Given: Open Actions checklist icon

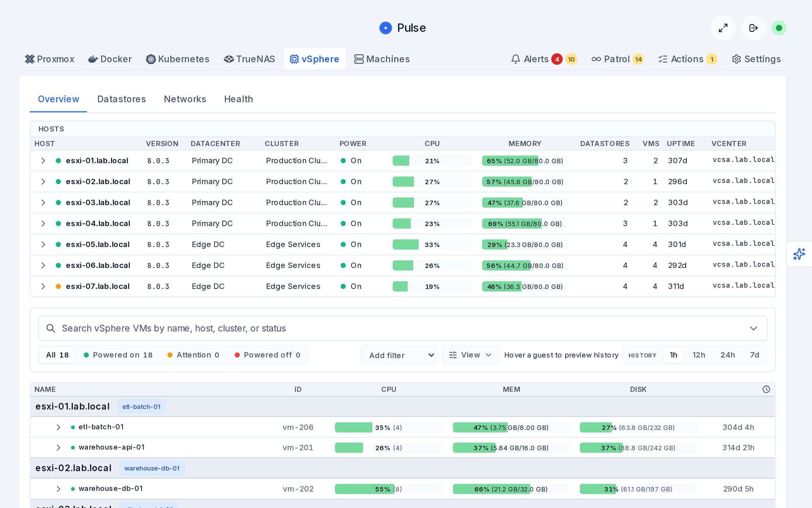Looking at the screenshot, I should [663, 59].
